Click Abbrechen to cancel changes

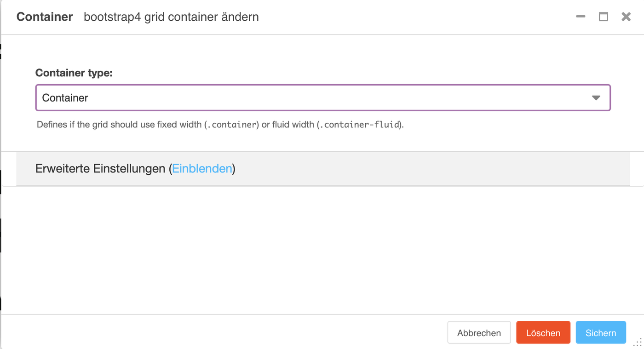(x=479, y=332)
